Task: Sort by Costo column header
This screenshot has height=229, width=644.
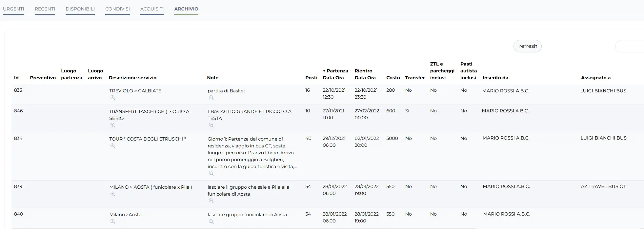Action: click(x=393, y=78)
